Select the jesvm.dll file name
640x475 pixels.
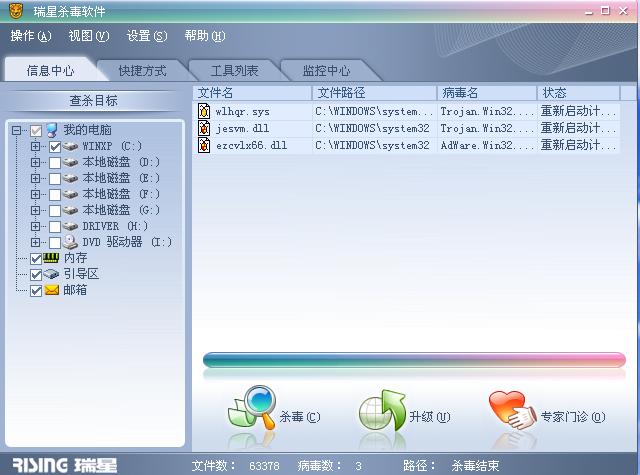click(x=242, y=129)
